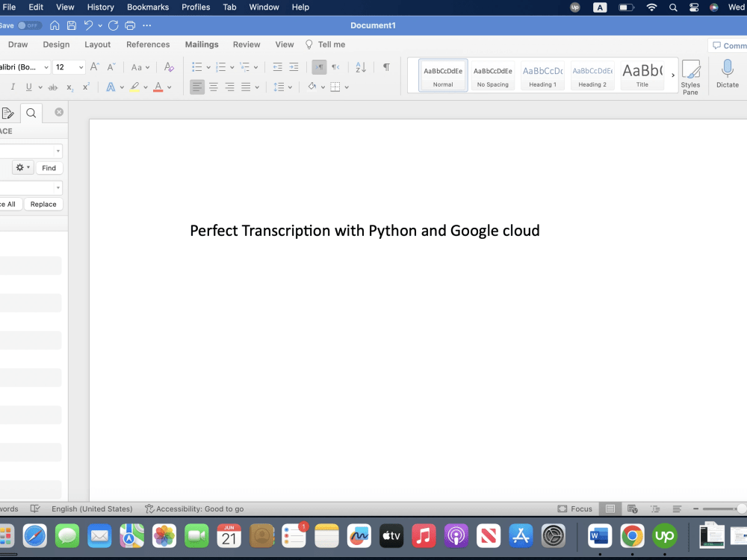
Task: Toggle italic formatting
Action: tap(13, 87)
